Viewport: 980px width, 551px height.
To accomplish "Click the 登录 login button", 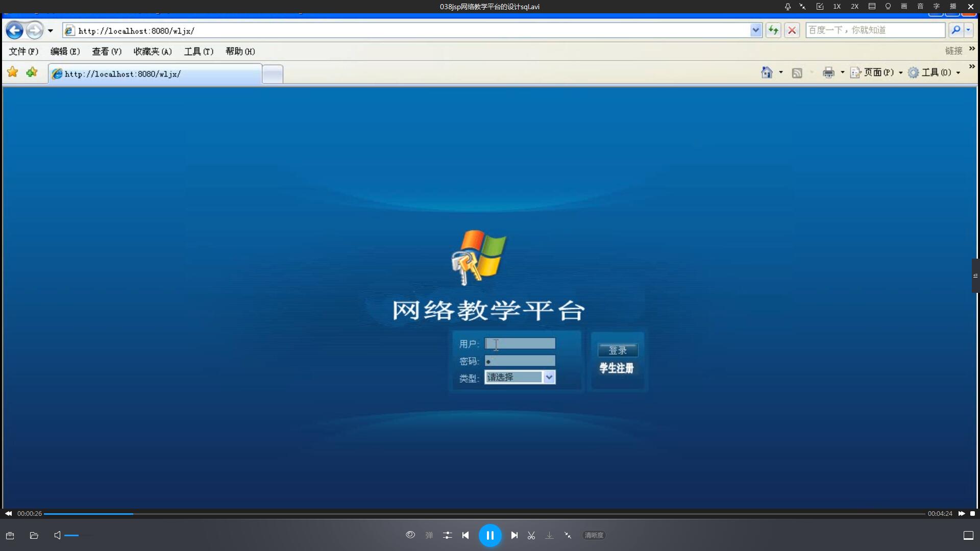I will pos(618,350).
